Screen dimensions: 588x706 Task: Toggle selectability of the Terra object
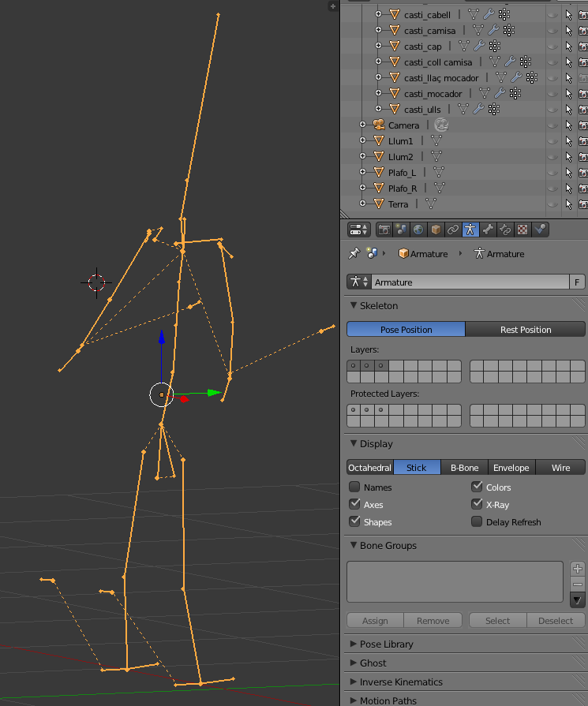point(568,204)
